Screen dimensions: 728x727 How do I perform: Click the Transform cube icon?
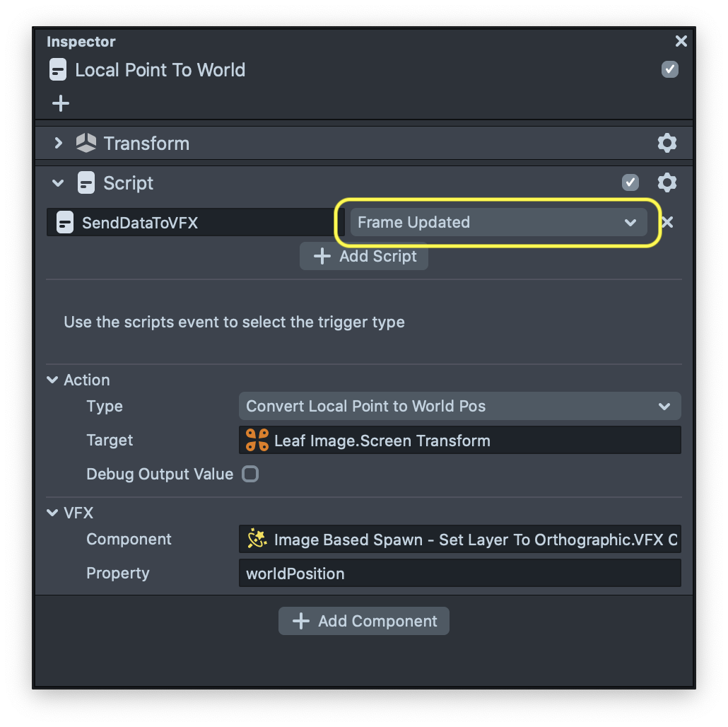coord(86,143)
